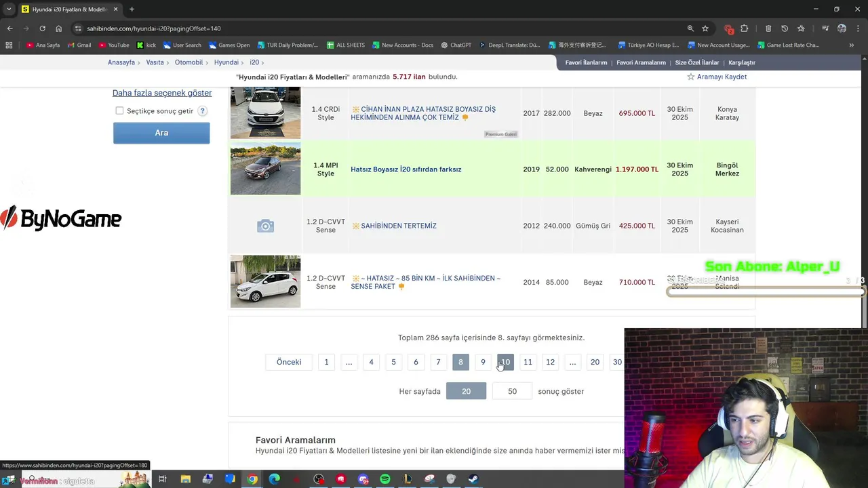Open Spotify from taskbar

385,479
